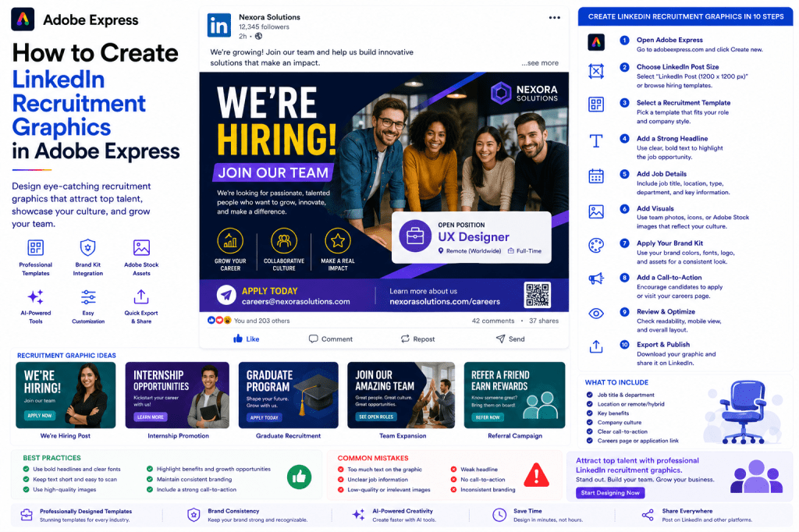Click the calendar icon beside Add Job Details
This screenshot has height=532, width=799.
click(596, 176)
